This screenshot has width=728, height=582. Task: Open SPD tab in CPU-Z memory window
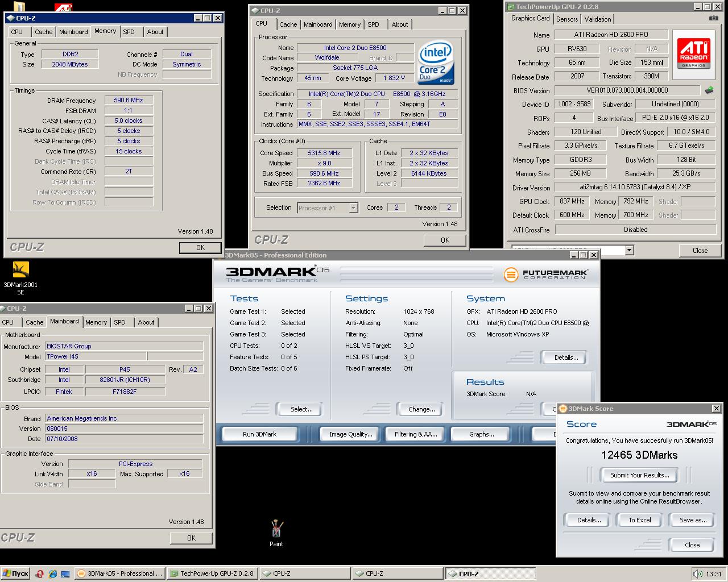click(129, 32)
